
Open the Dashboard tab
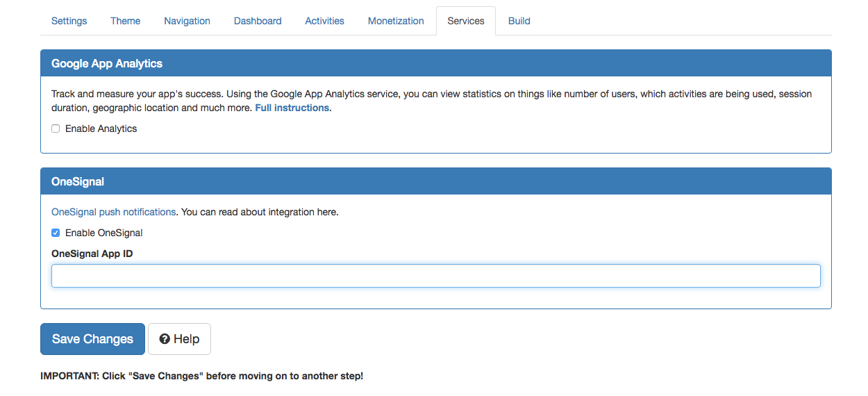point(258,21)
